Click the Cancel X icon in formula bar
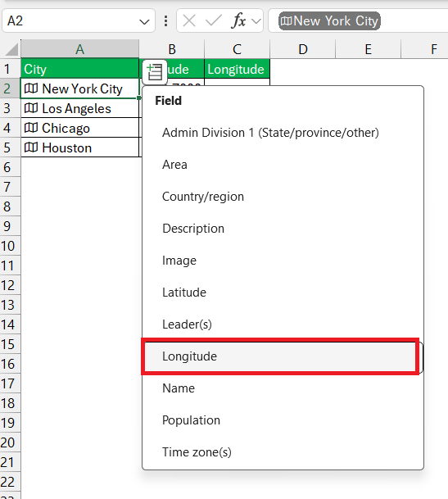448x499 pixels. pyautogui.click(x=189, y=21)
